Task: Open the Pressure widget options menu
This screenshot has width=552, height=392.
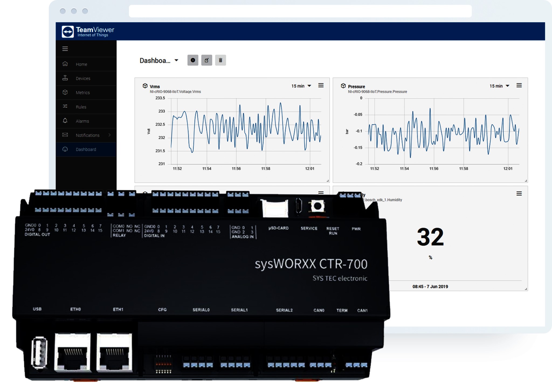Action: (519, 85)
